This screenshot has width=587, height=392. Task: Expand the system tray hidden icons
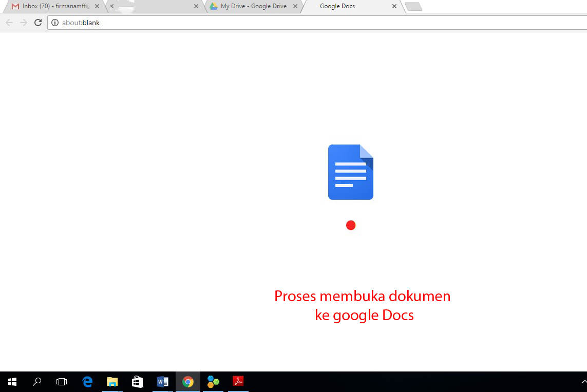583,382
